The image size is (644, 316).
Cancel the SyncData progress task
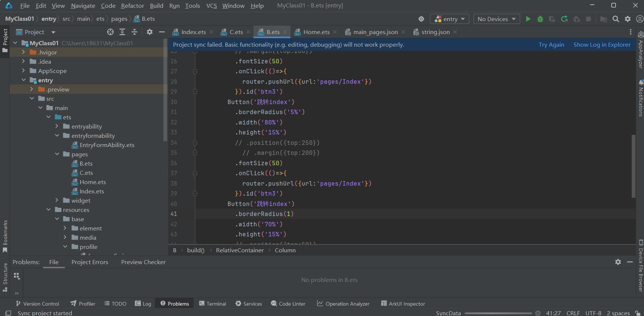[538, 313]
